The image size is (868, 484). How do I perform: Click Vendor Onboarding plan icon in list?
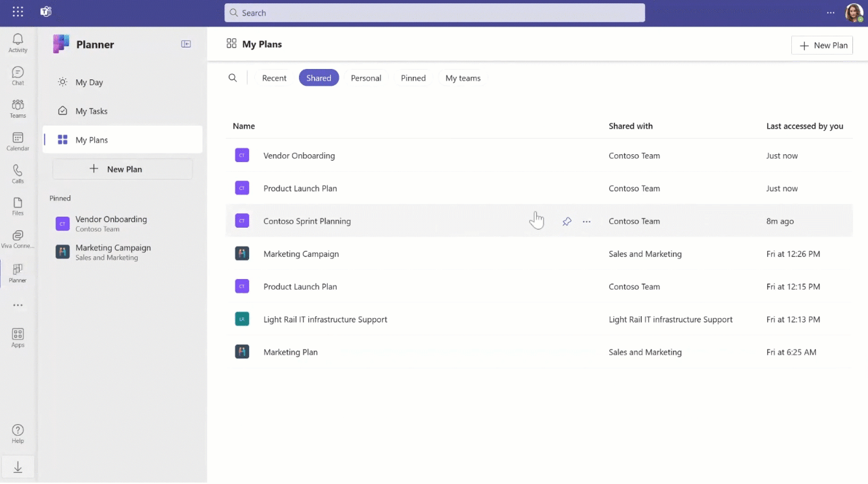[242, 155]
